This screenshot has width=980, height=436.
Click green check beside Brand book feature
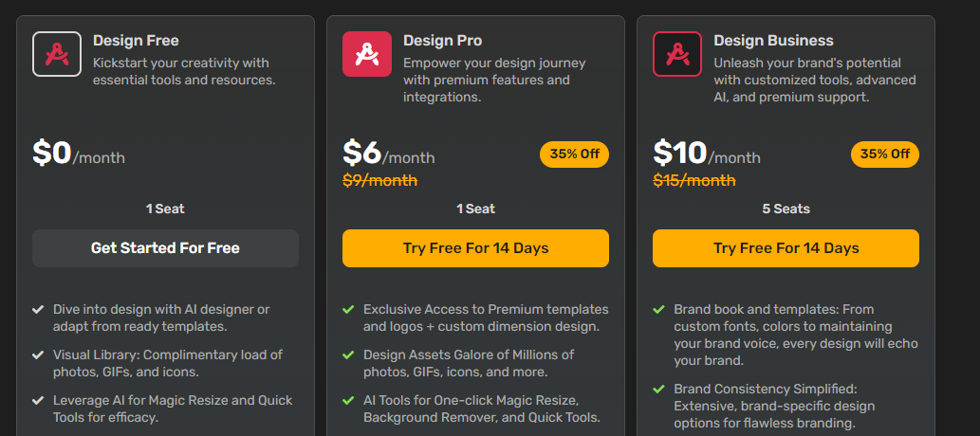pos(658,309)
